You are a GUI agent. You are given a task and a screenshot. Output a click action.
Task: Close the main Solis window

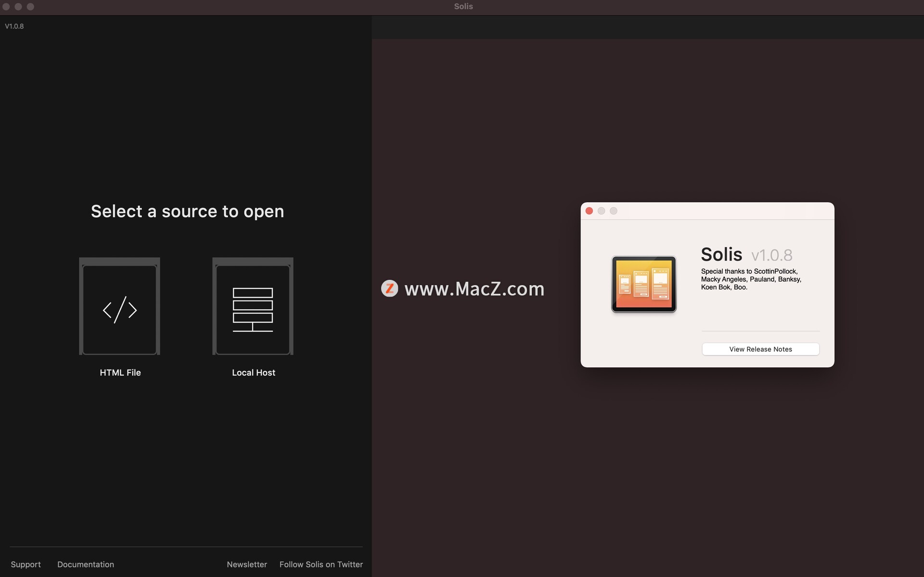(6, 6)
